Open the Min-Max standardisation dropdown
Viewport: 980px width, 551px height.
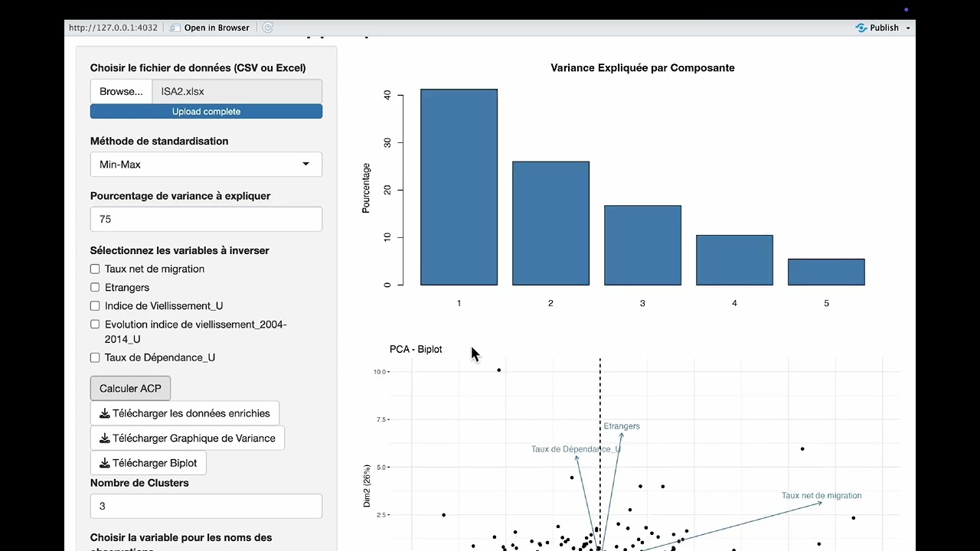206,165
